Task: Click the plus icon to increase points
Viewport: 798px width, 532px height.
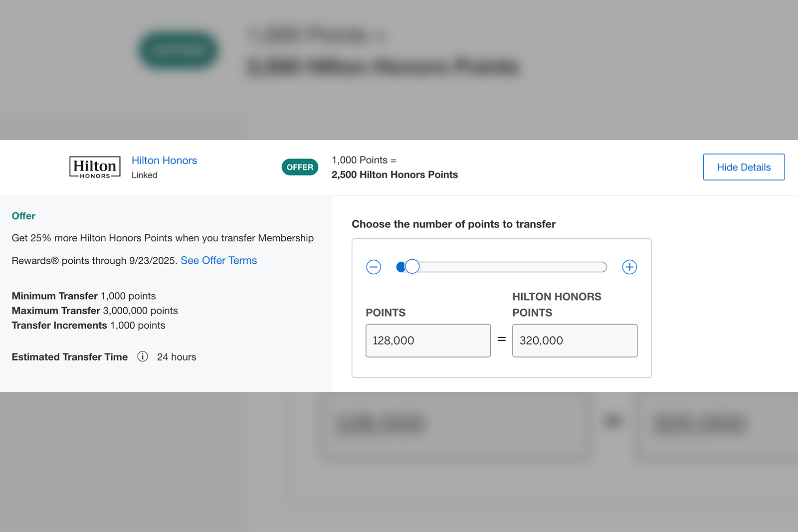Action: click(629, 267)
